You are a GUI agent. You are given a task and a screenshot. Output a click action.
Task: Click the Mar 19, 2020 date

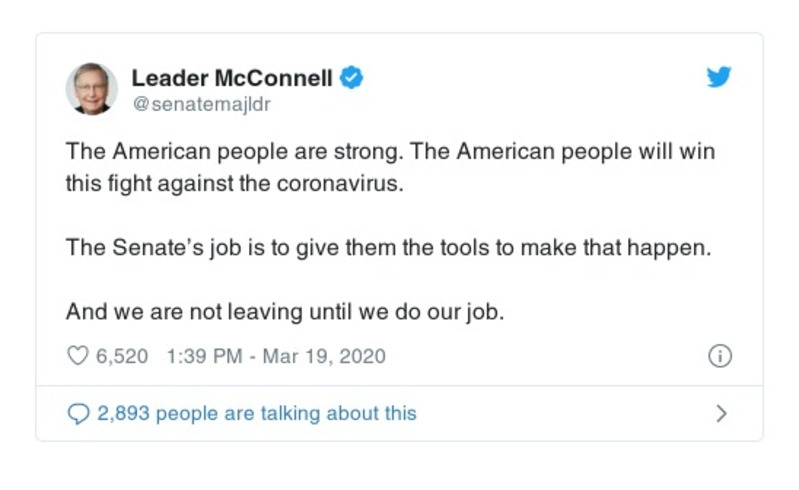(x=323, y=356)
